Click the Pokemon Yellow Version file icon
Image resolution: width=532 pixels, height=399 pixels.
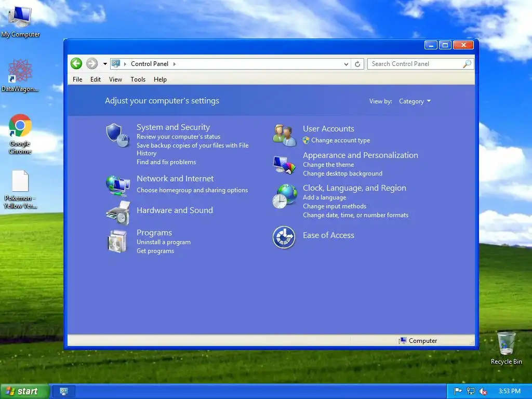tap(20, 190)
